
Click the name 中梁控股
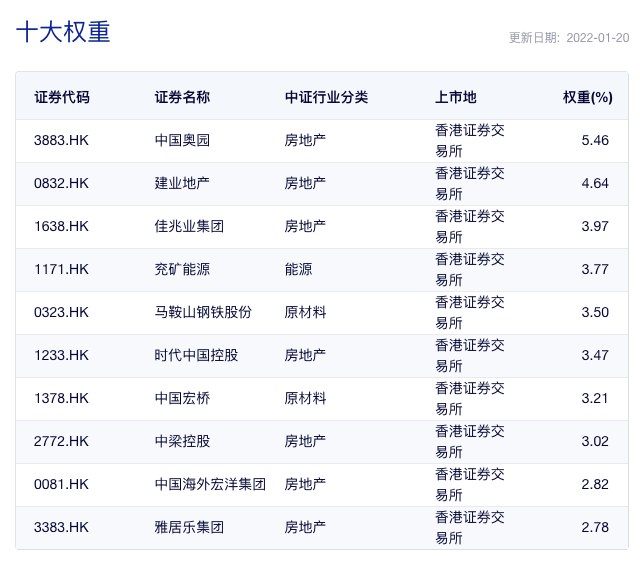click(x=182, y=441)
